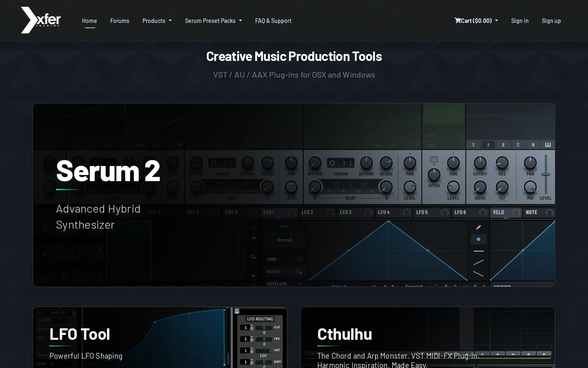Click "Powerful LFO Shaping" description text
Screen dimensions: 588x368
click(x=86, y=356)
